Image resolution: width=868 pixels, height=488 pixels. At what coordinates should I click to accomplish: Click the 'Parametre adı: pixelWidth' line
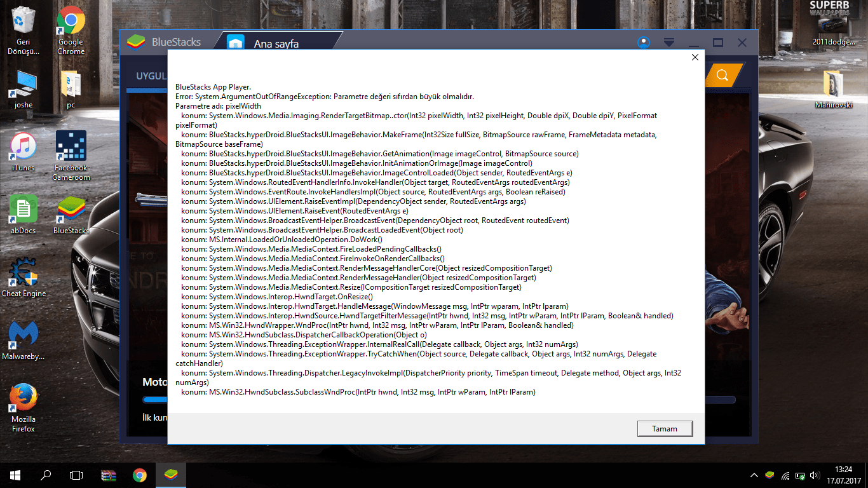[x=218, y=106]
